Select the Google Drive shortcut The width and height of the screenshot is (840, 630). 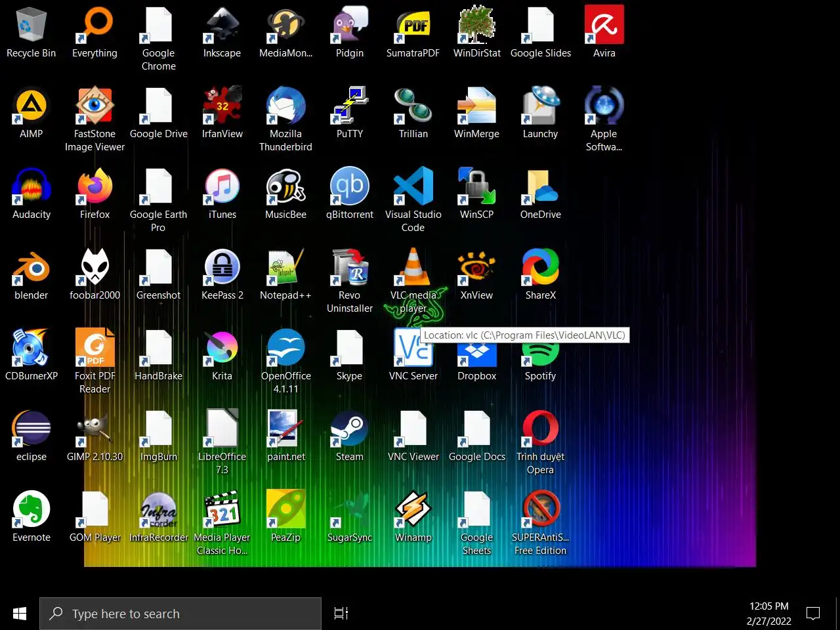tap(158, 106)
